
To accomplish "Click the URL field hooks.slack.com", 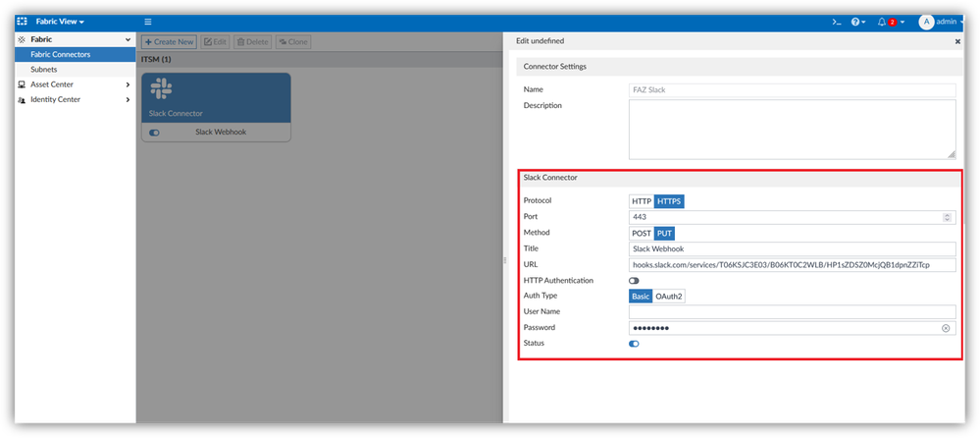I will (792, 265).
